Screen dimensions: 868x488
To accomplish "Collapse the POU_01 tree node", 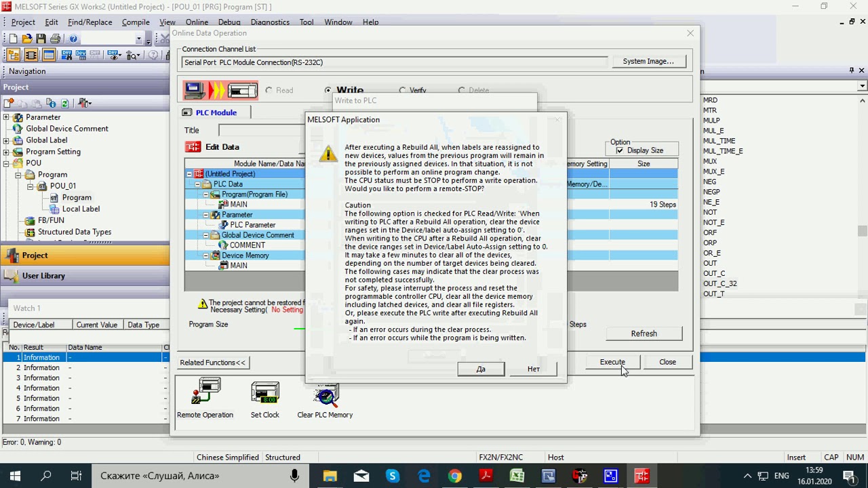I will tap(31, 186).
